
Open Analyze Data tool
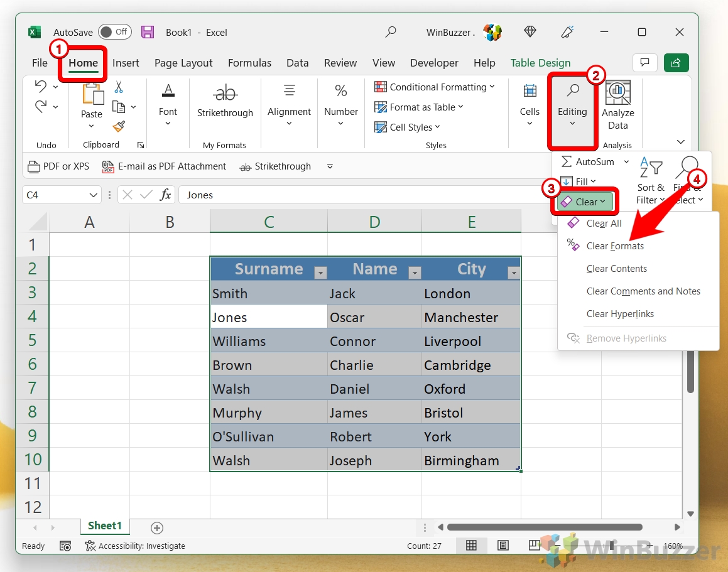(617, 105)
